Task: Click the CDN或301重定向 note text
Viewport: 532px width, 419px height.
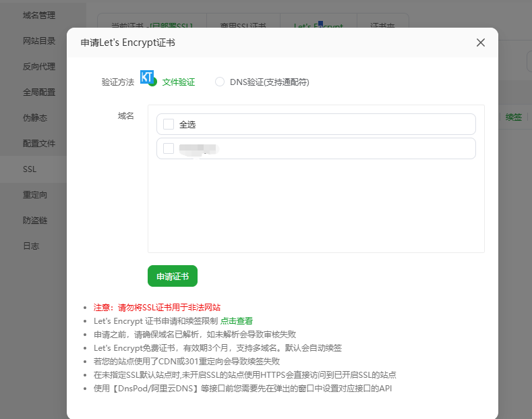Action: [187, 361]
